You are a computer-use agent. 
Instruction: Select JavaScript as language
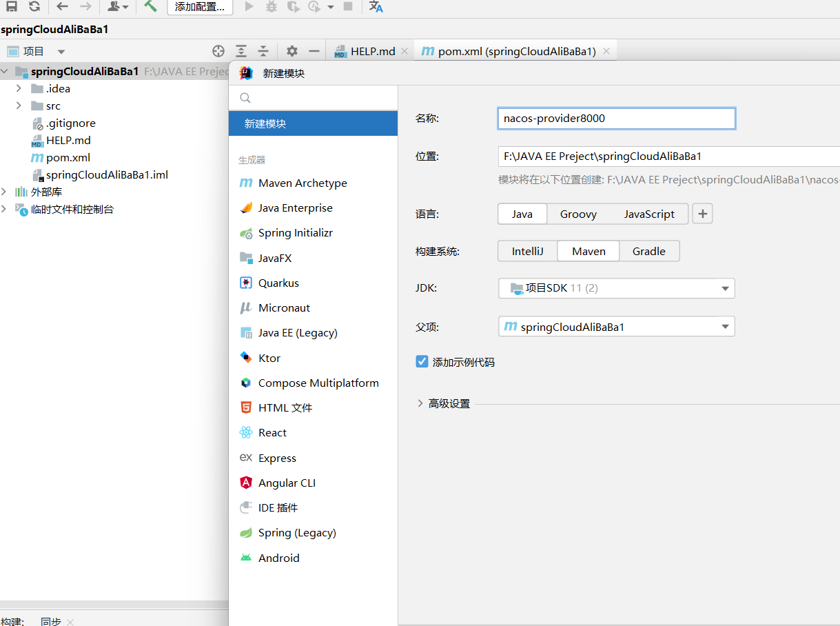[x=649, y=214]
